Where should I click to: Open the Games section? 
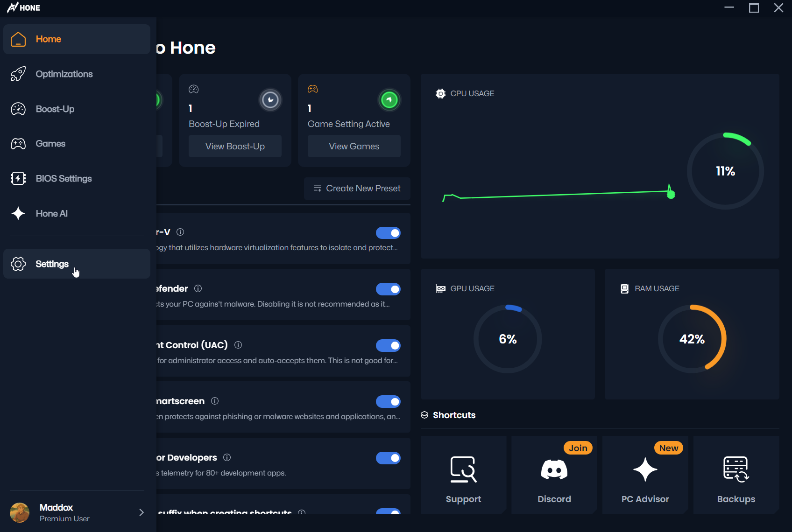tap(77, 144)
